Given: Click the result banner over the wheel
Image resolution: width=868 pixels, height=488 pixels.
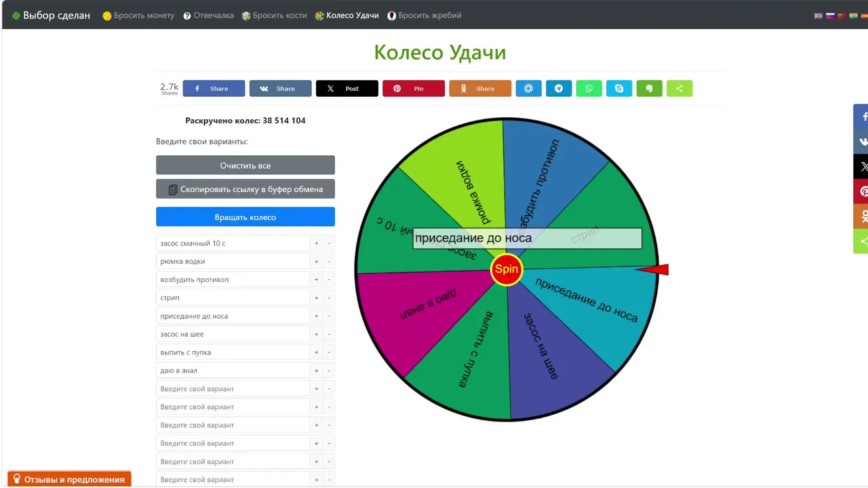Looking at the screenshot, I should [528, 238].
